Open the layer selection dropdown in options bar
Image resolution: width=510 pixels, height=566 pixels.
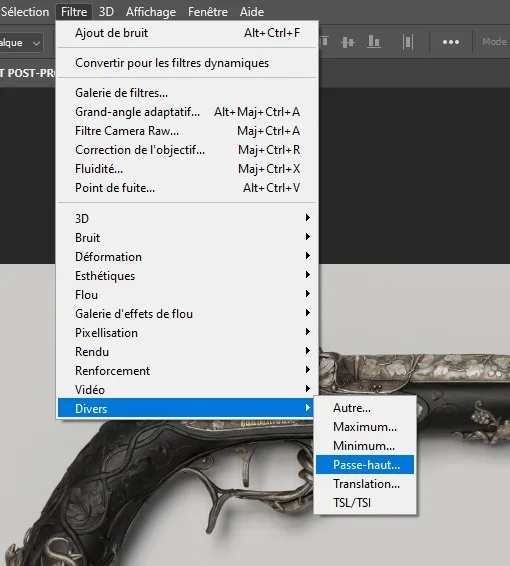click(21, 43)
